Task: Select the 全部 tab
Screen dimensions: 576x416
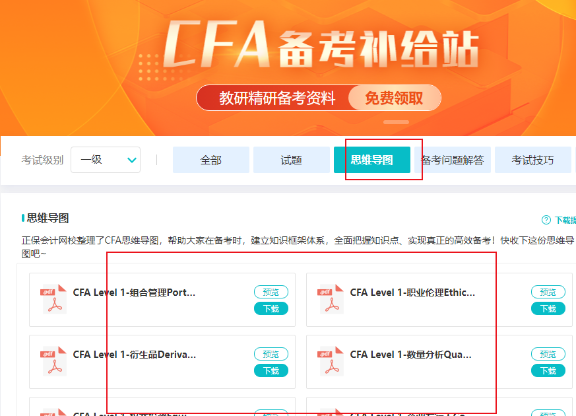Action: coord(211,160)
